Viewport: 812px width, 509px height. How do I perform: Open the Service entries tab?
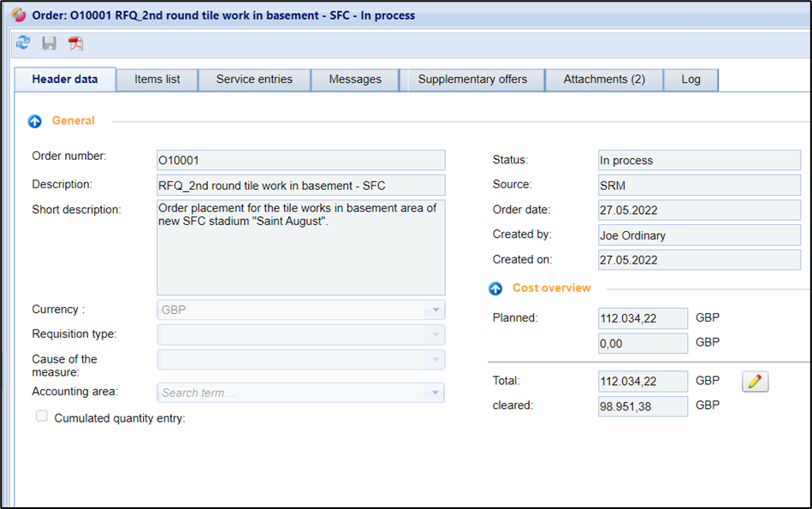(x=254, y=80)
